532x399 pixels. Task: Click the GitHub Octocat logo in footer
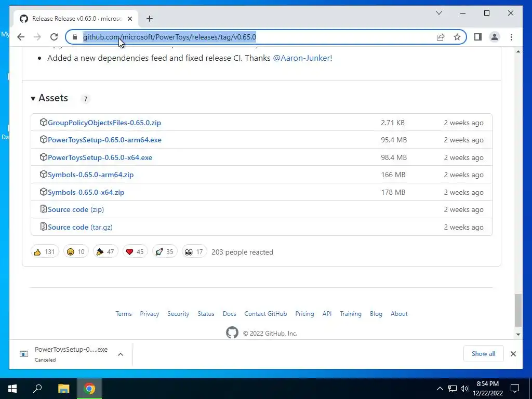(x=232, y=332)
